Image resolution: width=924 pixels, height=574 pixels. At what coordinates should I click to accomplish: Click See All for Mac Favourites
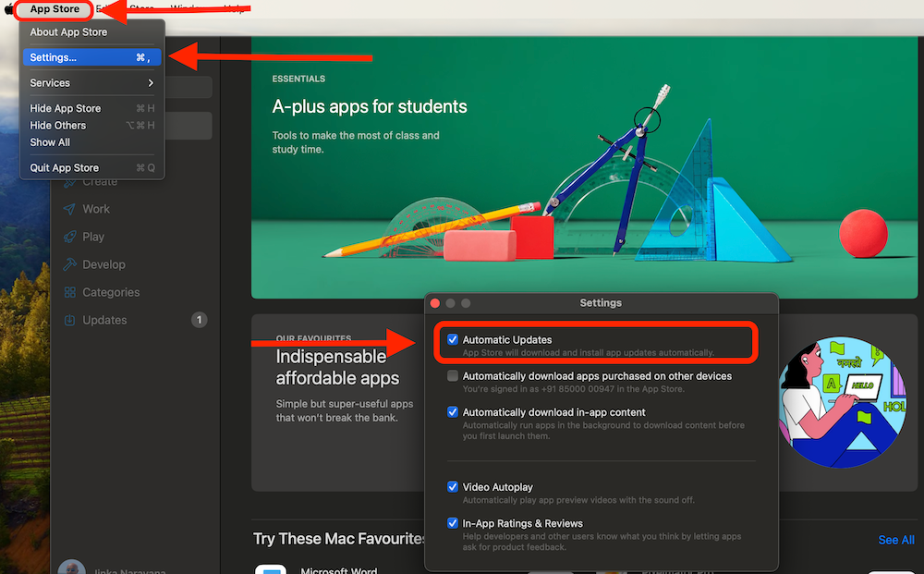(895, 540)
